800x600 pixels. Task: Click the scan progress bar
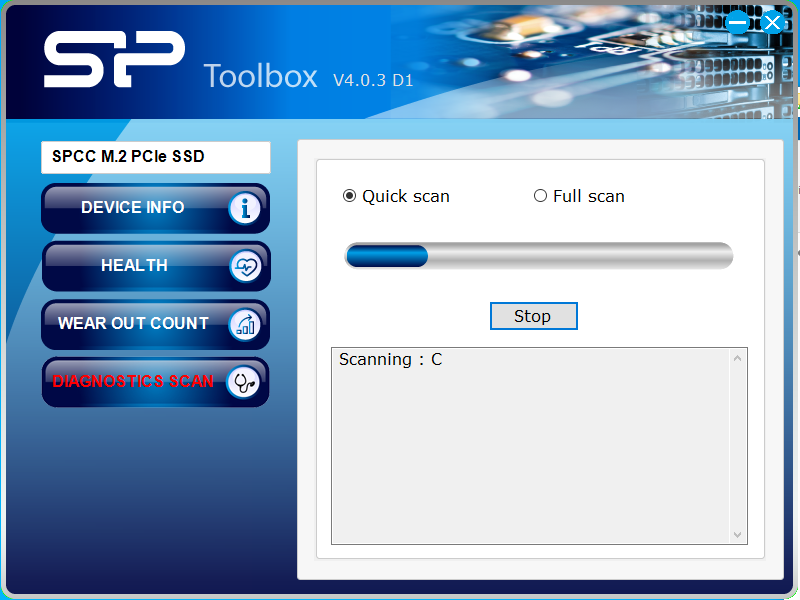[x=539, y=256]
